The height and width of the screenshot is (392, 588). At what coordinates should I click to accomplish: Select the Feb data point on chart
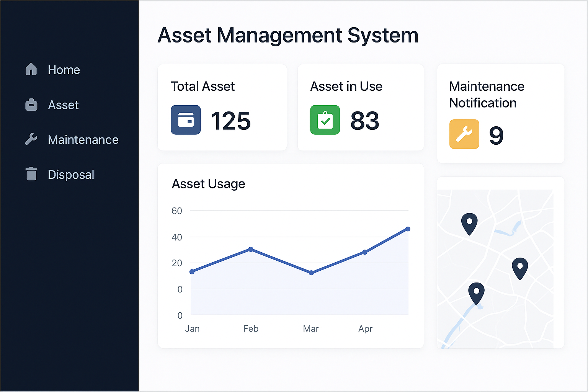(251, 249)
